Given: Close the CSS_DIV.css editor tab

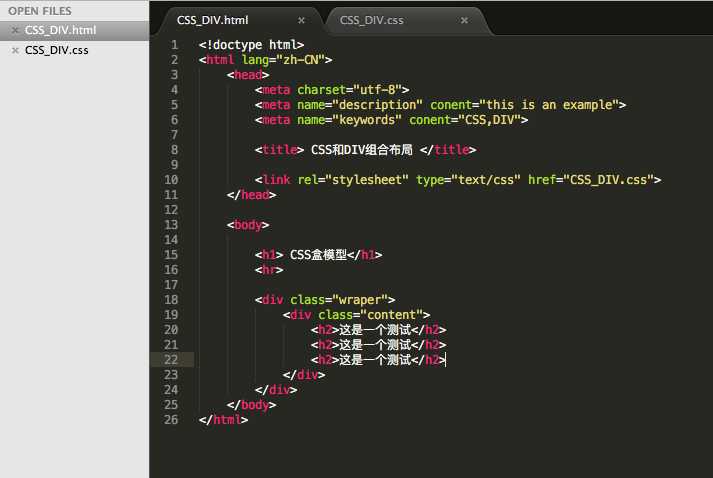Looking at the screenshot, I should click(x=464, y=20).
